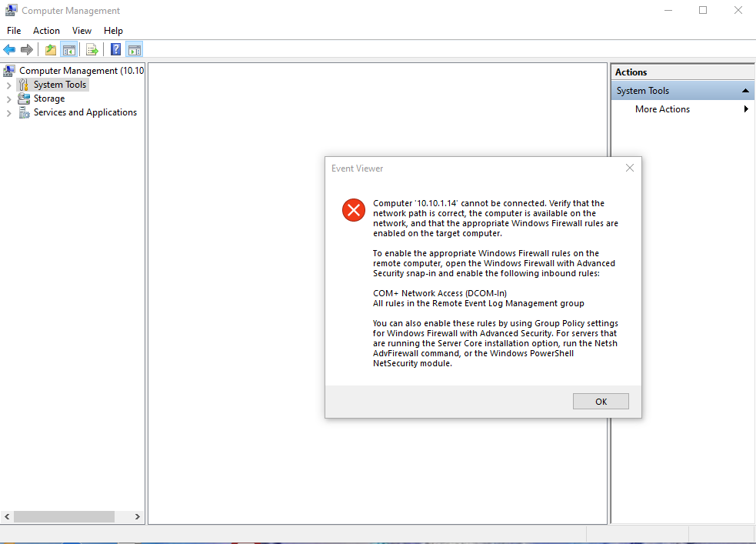The image size is (756, 544).
Task: Open the Action menu
Action: [x=46, y=30]
